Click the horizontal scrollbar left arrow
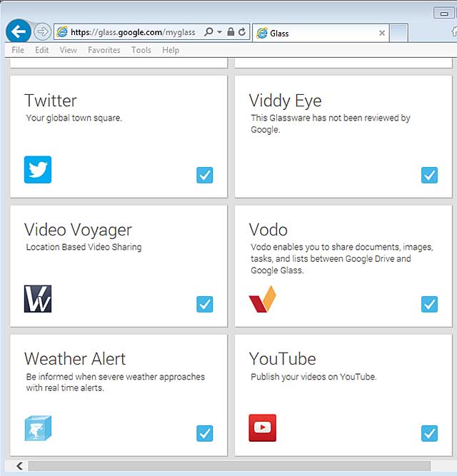 [x=19, y=466]
